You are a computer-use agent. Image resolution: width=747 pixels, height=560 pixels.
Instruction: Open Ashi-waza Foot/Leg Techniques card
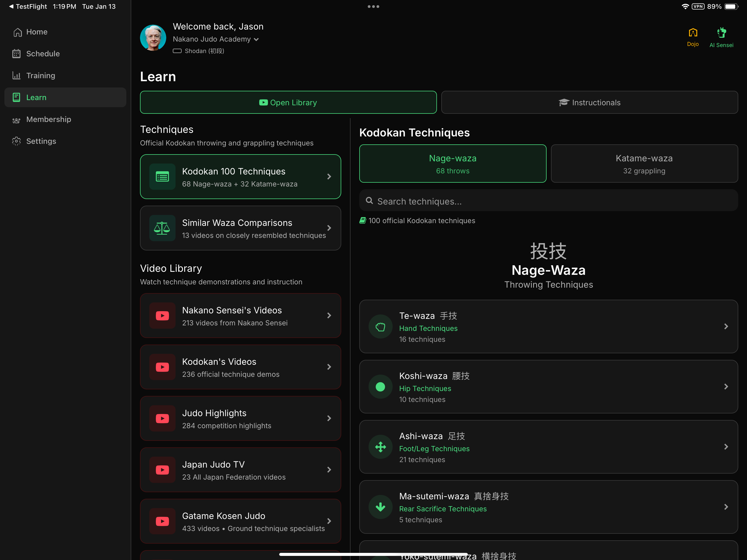pyautogui.click(x=548, y=447)
